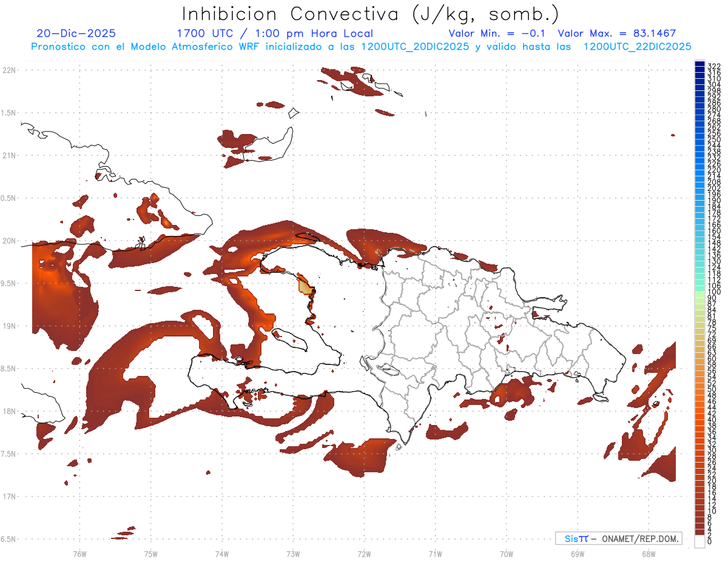The height and width of the screenshot is (562, 728).
Task: Click the "9.5N" latitude label
Action: 9,283
